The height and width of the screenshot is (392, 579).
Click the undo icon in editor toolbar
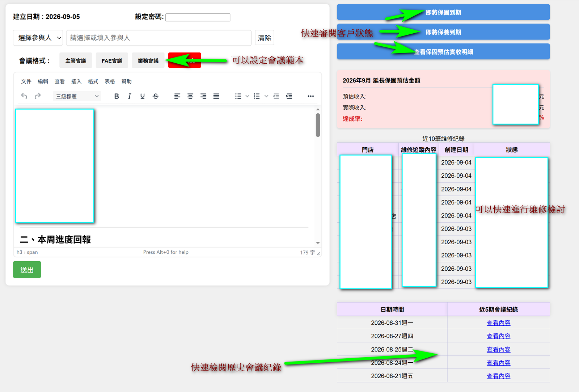[x=24, y=96]
